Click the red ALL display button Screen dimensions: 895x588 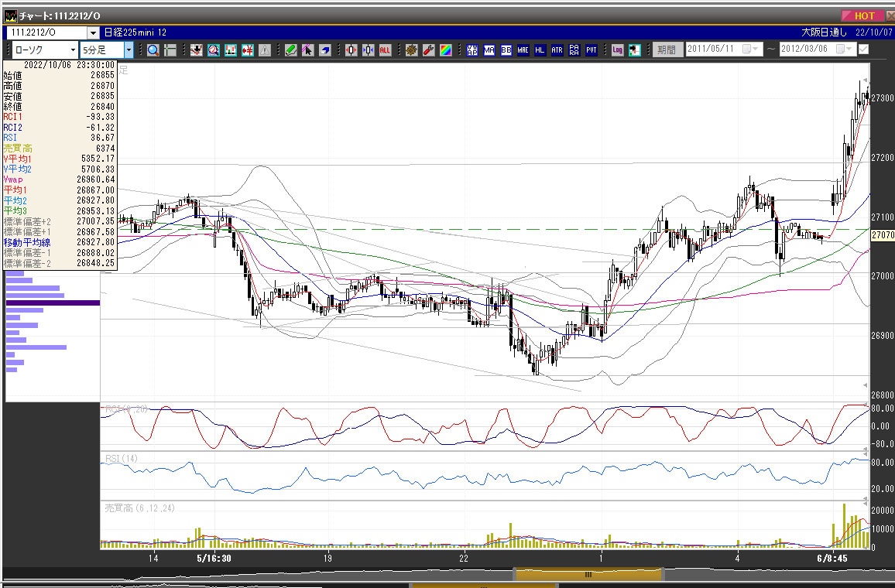point(386,50)
